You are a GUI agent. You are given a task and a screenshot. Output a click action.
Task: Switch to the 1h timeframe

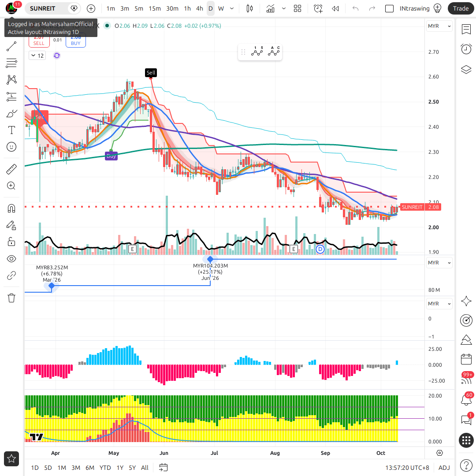tap(187, 8)
